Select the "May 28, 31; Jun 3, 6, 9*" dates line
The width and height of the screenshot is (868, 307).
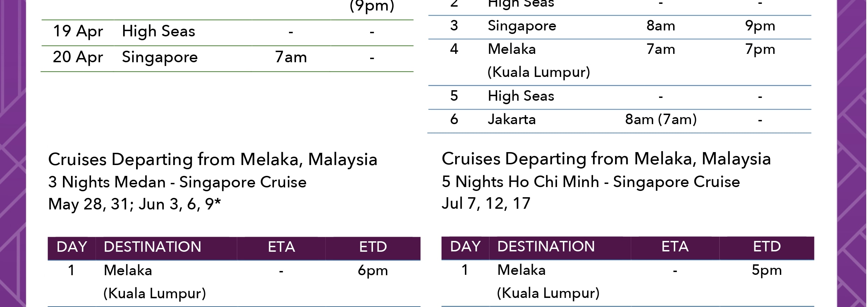pyautogui.click(x=134, y=204)
